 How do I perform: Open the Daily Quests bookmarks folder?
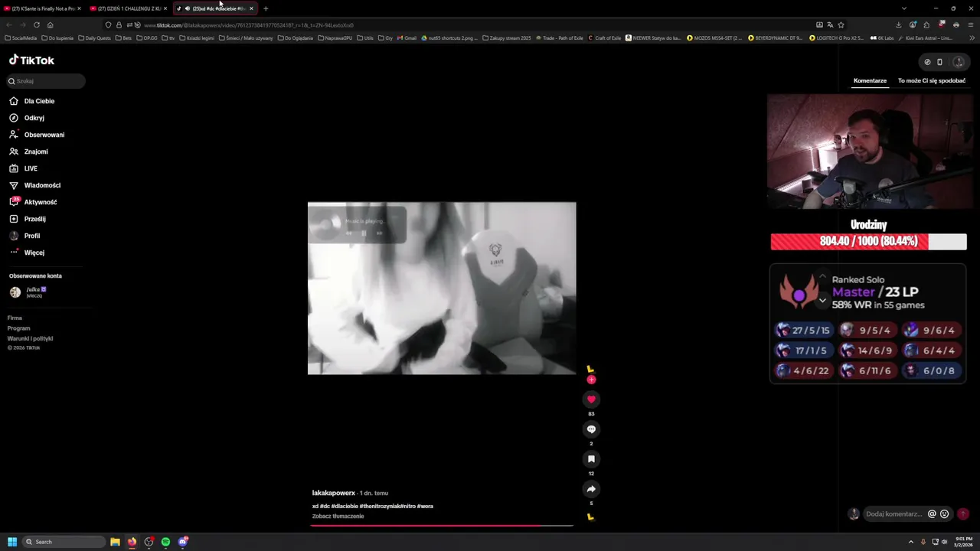point(95,37)
